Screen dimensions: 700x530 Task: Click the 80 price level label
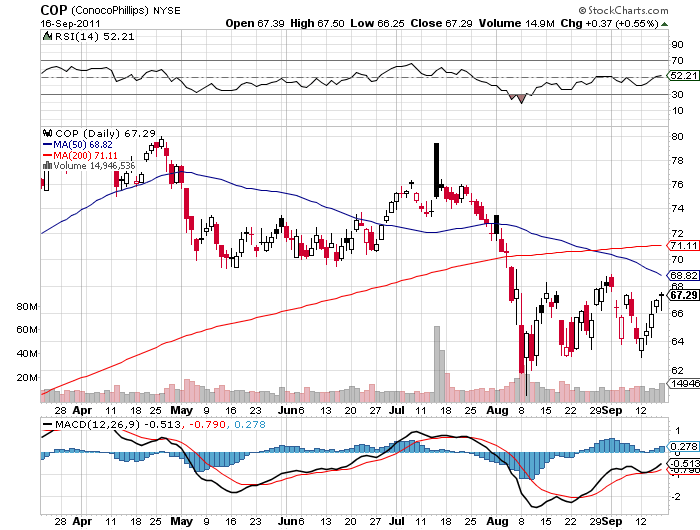click(677, 137)
